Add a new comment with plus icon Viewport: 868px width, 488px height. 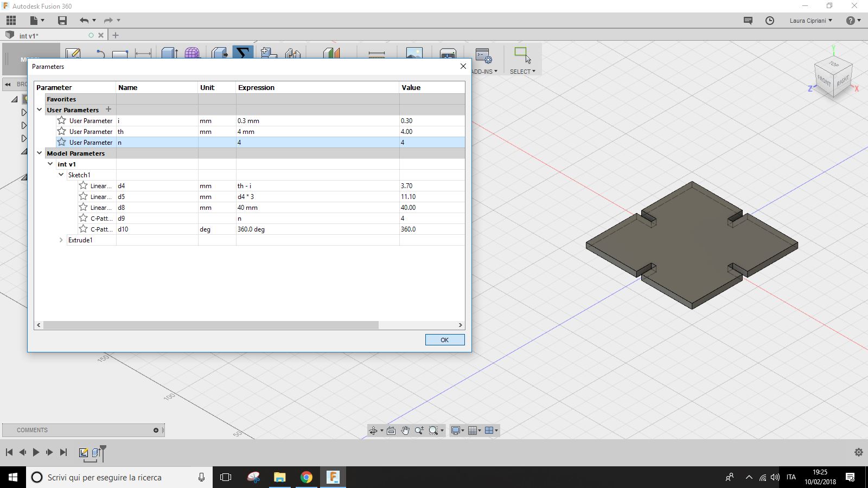coord(156,430)
